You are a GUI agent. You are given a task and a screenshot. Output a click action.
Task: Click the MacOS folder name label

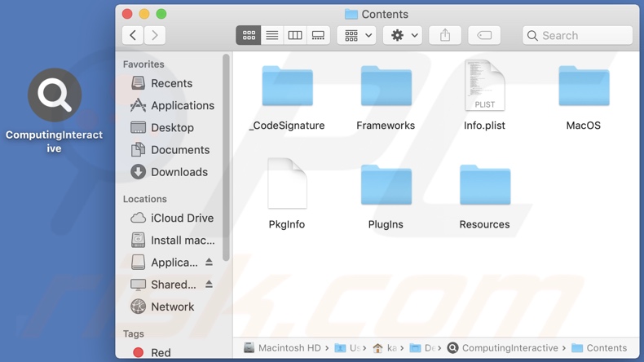[584, 126]
